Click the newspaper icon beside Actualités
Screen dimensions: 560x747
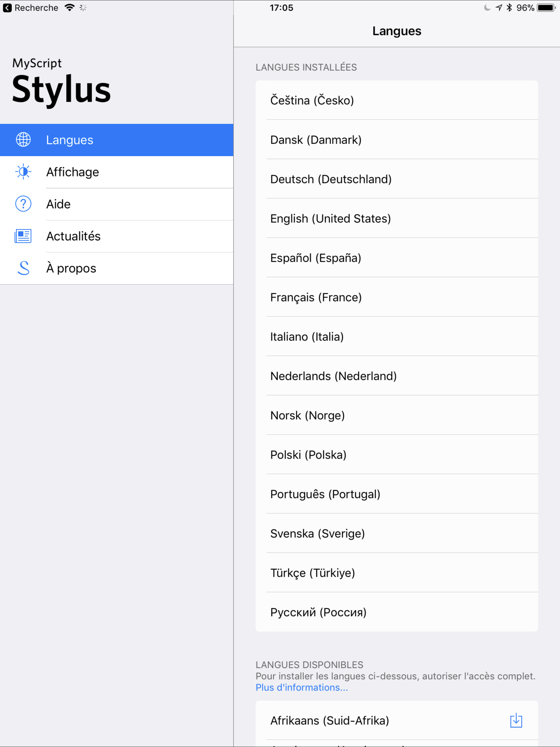(x=23, y=236)
